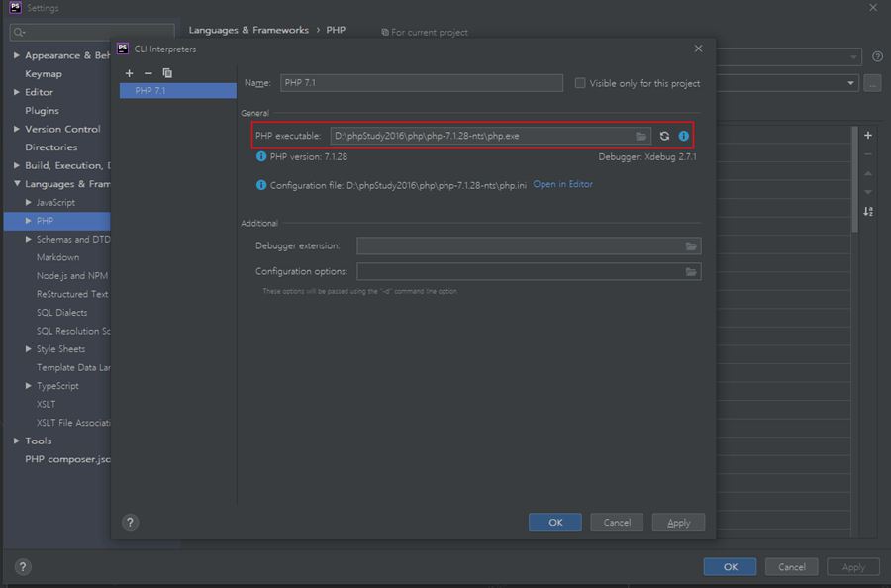Open the Configuration options editor icon
Viewport: 891px width, 588px height.
click(691, 272)
